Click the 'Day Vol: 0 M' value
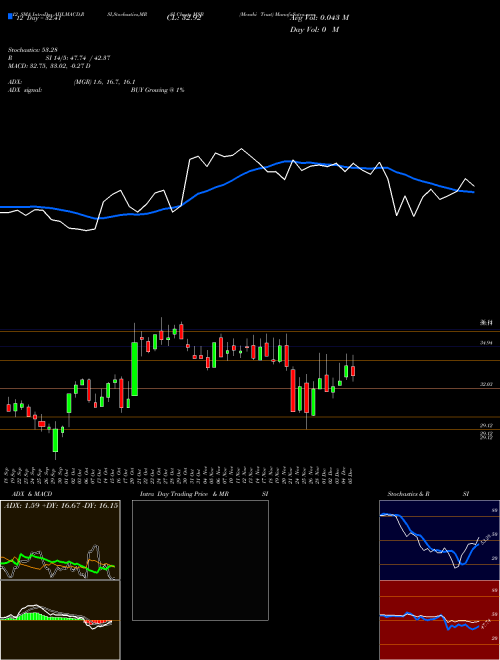The image size is (500, 660). (314, 30)
